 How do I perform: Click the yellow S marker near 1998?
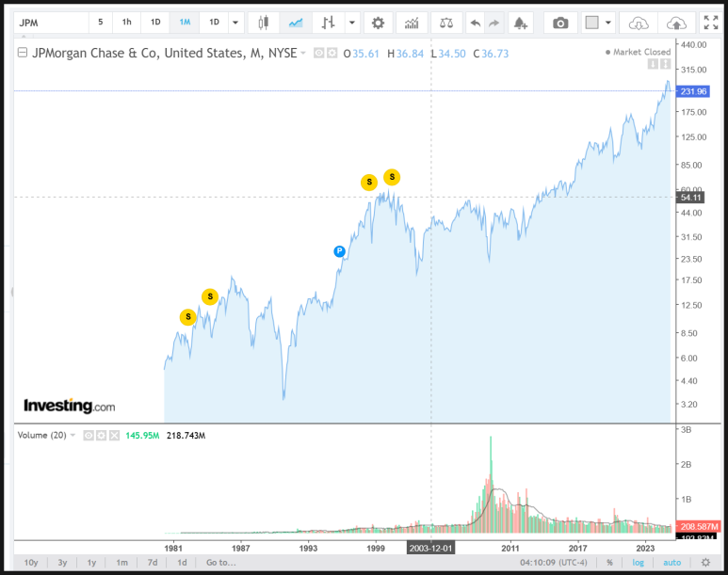tap(369, 182)
